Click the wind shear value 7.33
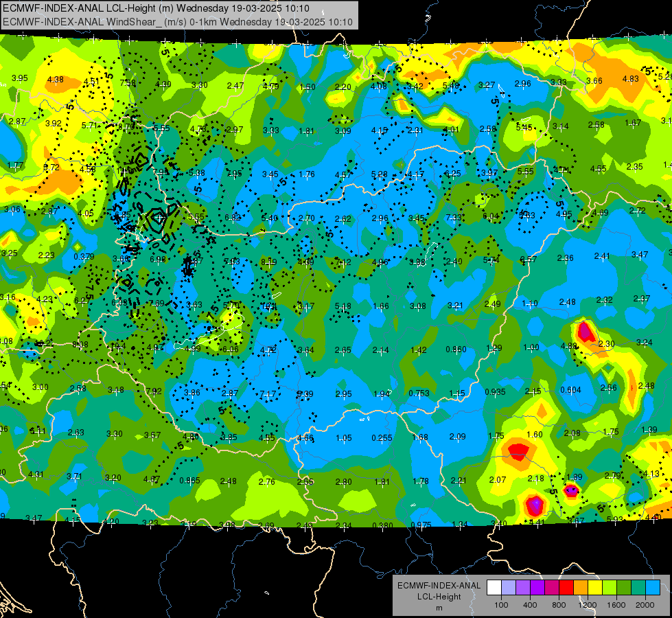The image size is (672, 618). [454, 218]
